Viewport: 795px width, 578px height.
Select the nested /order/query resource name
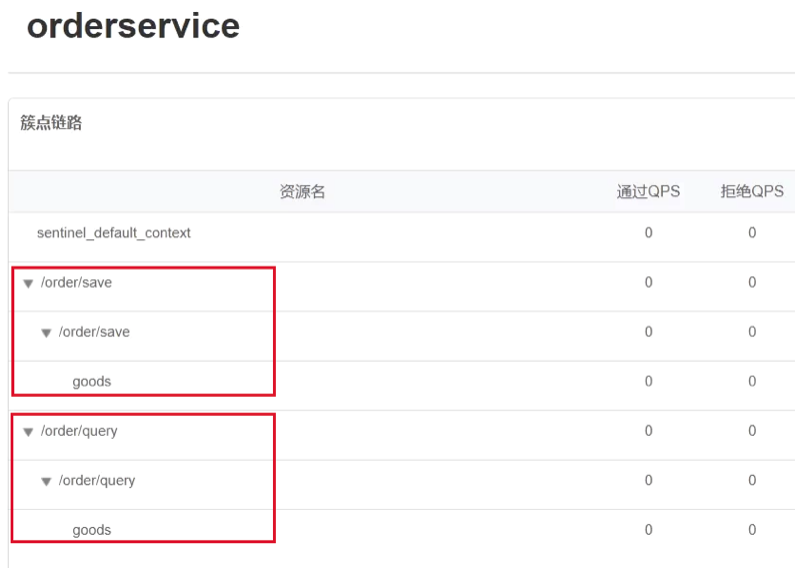[x=97, y=481]
